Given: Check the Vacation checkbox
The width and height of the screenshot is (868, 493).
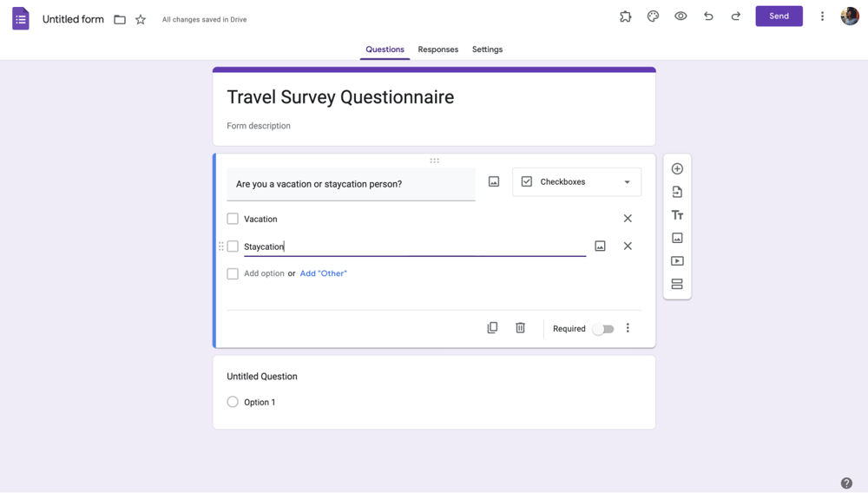Looking at the screenshot, I should coord(233,219).
